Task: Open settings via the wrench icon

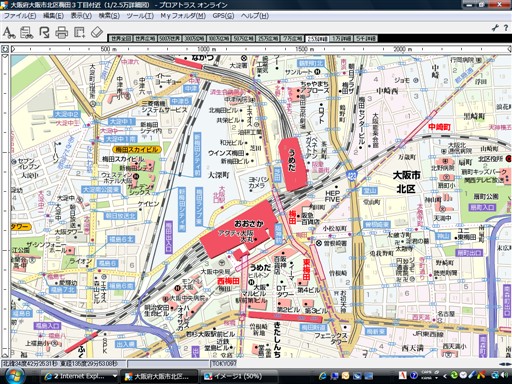Action: point(495,28)
